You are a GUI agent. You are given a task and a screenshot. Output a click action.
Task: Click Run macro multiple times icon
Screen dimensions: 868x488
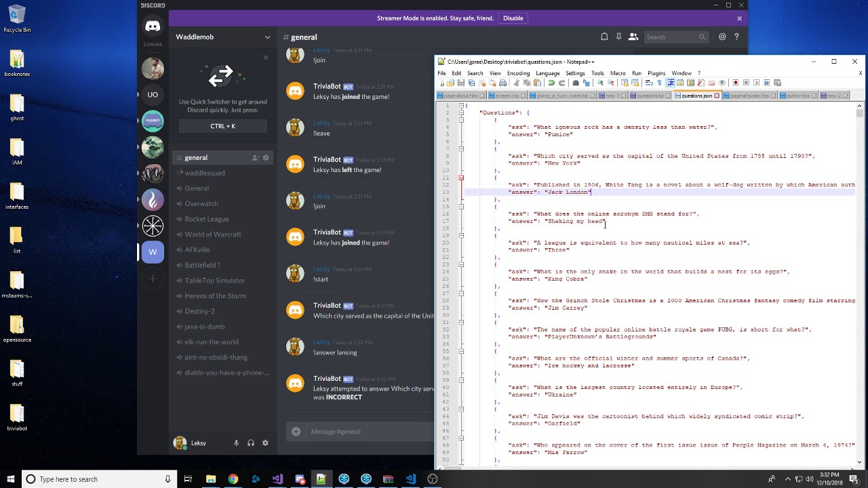[767, 83]
